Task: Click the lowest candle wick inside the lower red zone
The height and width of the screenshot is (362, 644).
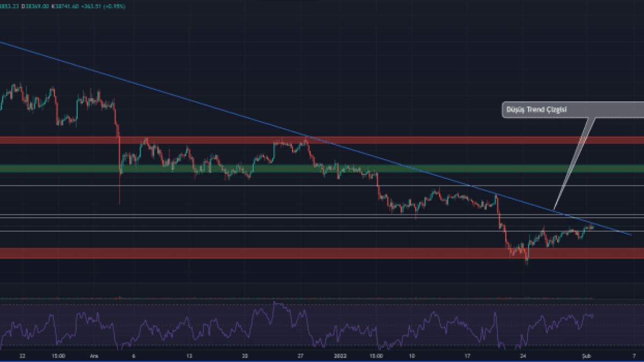Action: pos(526,261)
